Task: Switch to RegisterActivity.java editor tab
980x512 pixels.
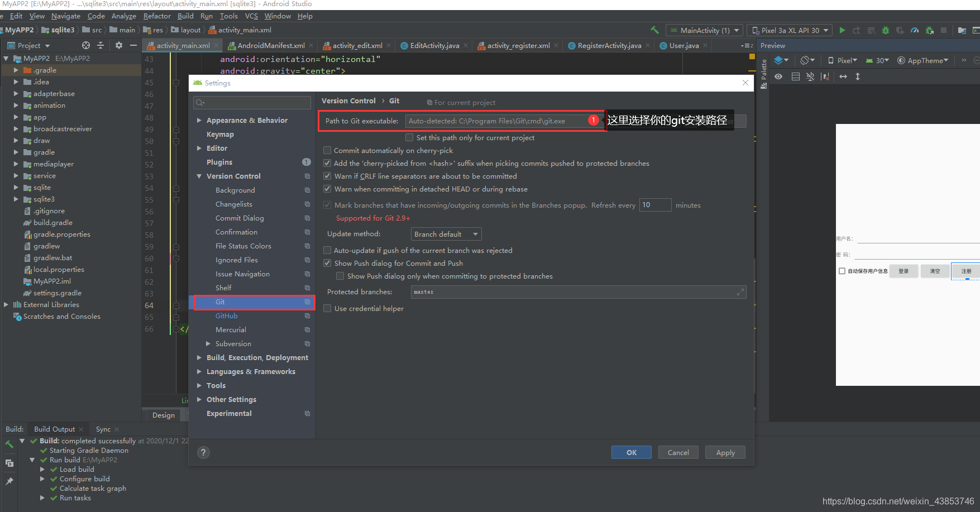Action: (x=609, y=45)
